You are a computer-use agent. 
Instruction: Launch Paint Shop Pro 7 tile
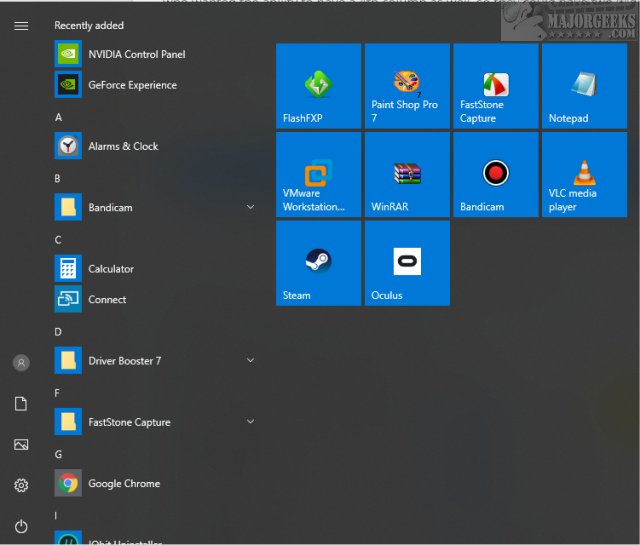(x=406, y=86)
